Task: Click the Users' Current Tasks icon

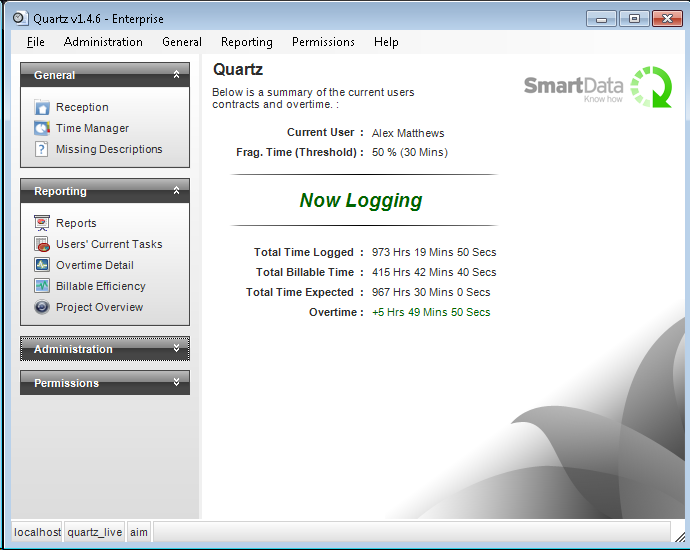Action: click(42, 244)
